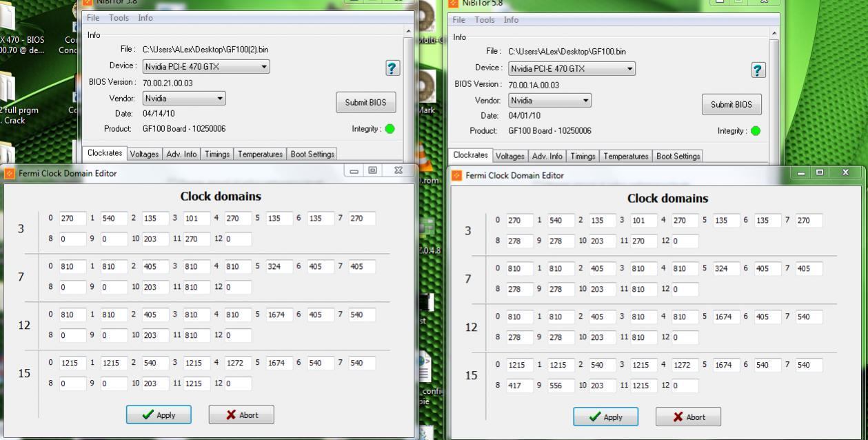Switch to Voltages tab in right NiBiTor window
Viewport: 868px width, 440px height.
[x=510, y=157]
